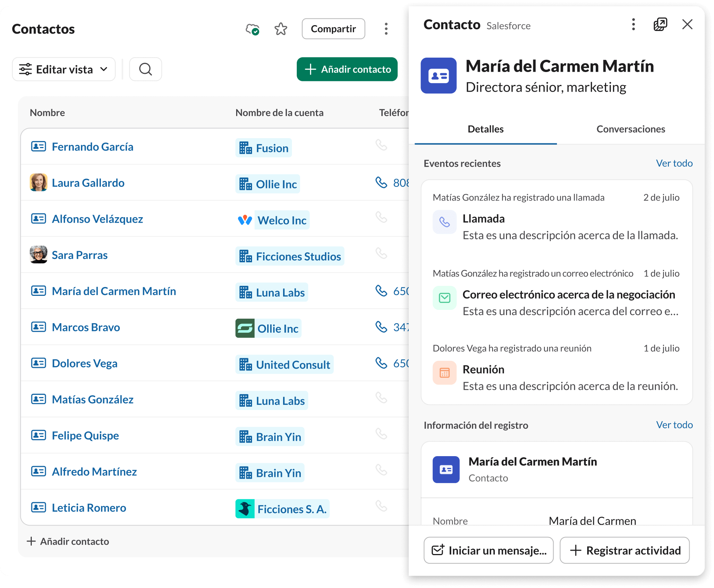The image size is (714, 588).
Task: Click Registrar actividad button
Action: [625, 550]
